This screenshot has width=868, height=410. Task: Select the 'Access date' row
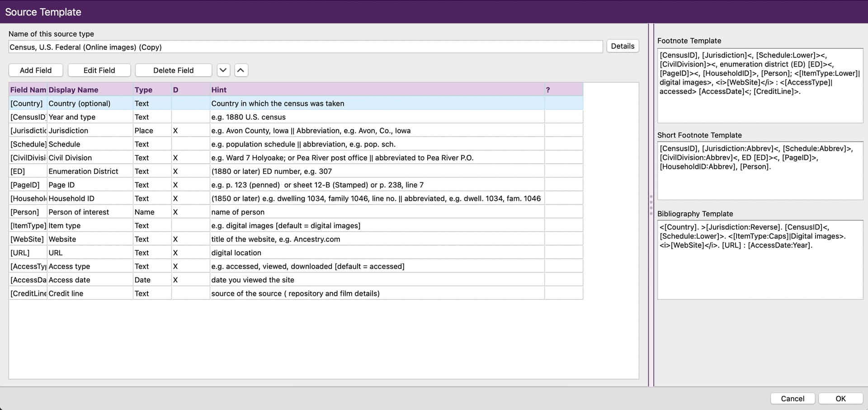click(296, 280)
